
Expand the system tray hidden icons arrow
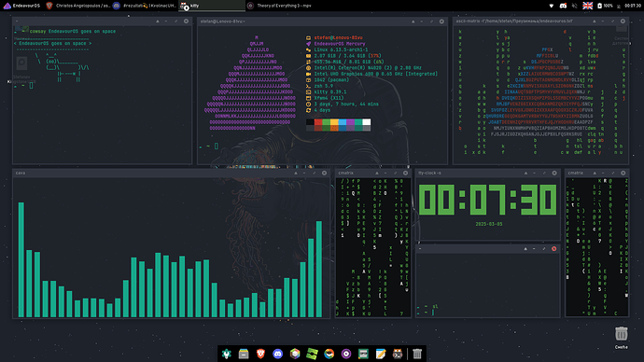(552, 6)
